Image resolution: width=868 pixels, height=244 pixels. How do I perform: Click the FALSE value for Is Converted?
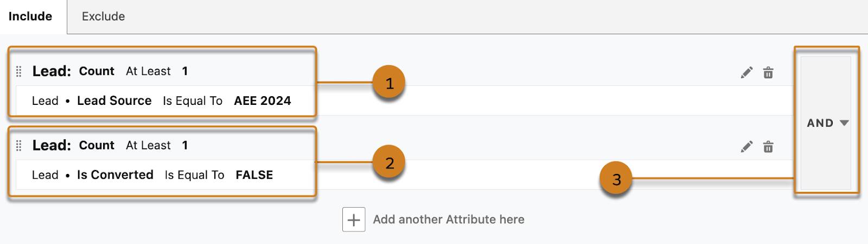coord(254,175)
